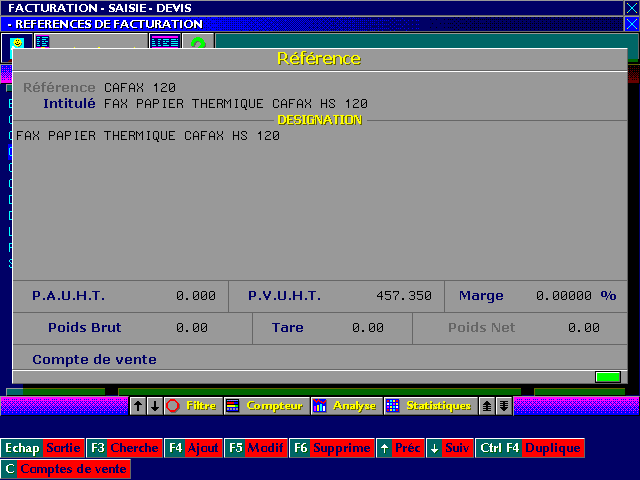Click the Poids Net value 0.00

[x=584, y=327]
